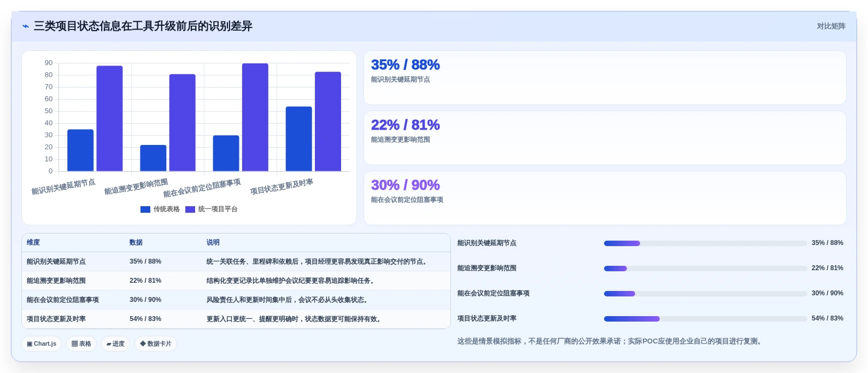Click the 项目状态更新及时率 table row label
Screen dimensions: 868x373
point(56,319)
